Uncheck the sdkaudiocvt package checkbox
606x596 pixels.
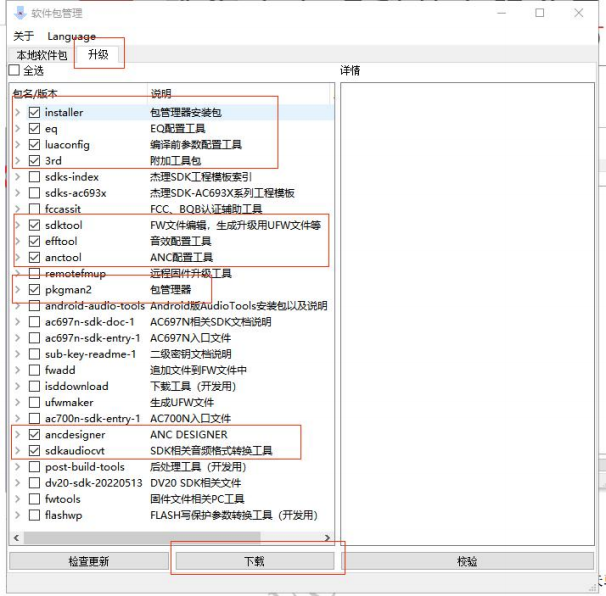pos(34,451)
